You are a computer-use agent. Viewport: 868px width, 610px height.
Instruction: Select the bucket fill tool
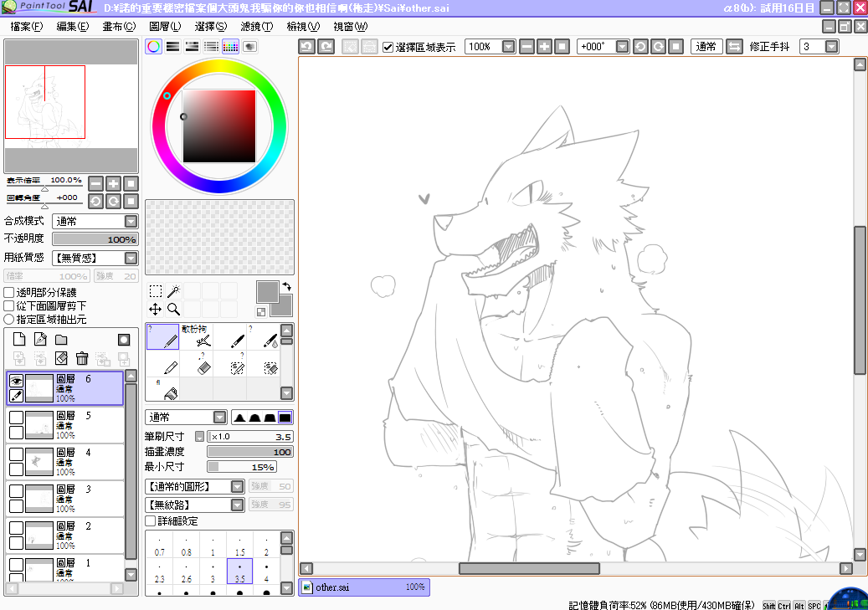[170, 391]
